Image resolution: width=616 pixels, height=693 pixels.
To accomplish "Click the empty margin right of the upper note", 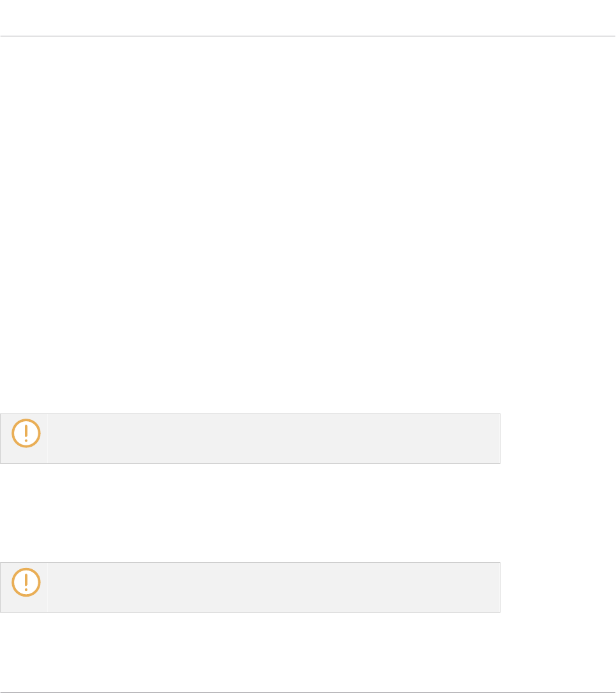I will click(x=555, y=438).
